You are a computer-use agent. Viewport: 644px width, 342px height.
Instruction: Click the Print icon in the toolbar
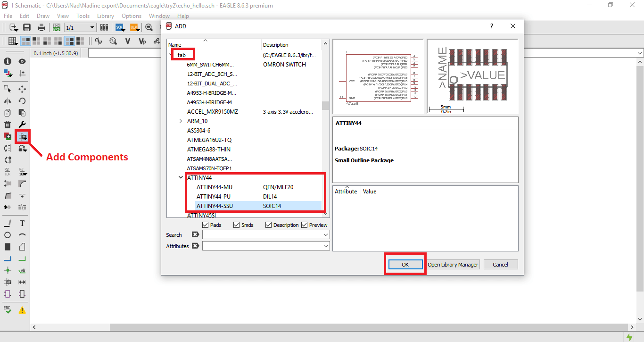(x=41, y=28)
